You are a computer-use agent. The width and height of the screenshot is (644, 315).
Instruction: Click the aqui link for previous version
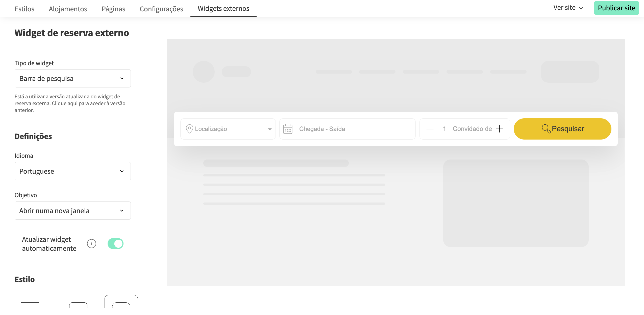72,103
